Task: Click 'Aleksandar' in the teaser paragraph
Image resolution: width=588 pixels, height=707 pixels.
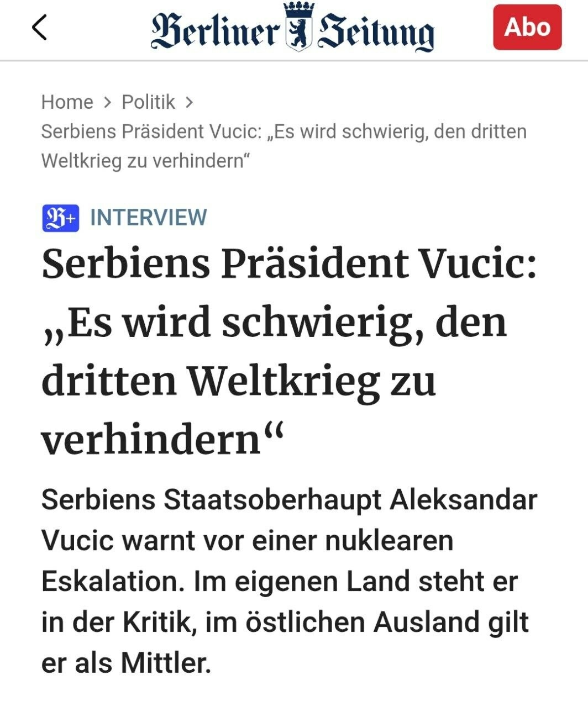Action: pyautogui.click(x=463, y=500)
